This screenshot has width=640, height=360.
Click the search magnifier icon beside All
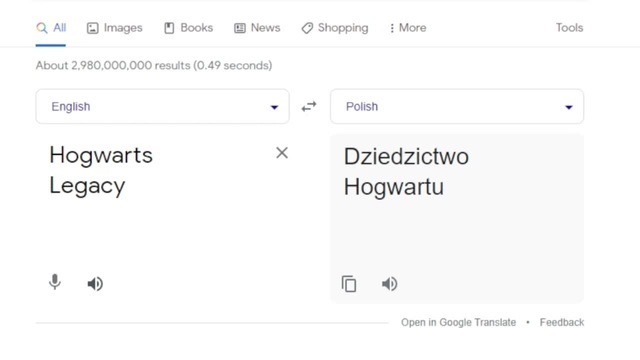pyautogui.click(x=42, y=28)
